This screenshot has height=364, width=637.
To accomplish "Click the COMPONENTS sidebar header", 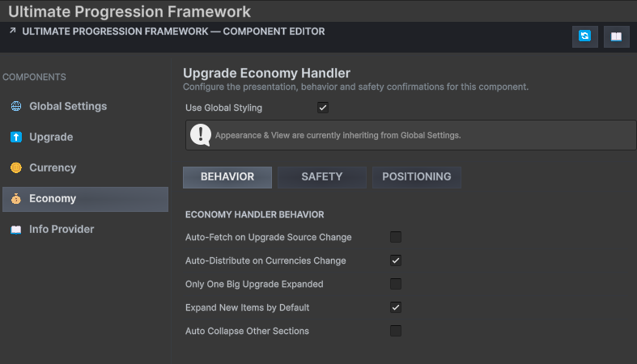I will (34, 77).
